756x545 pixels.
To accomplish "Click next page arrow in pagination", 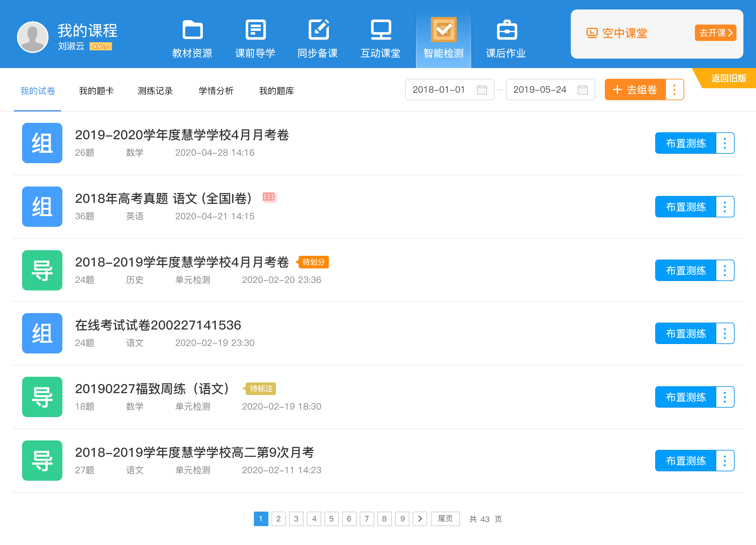I will (420, 519).
